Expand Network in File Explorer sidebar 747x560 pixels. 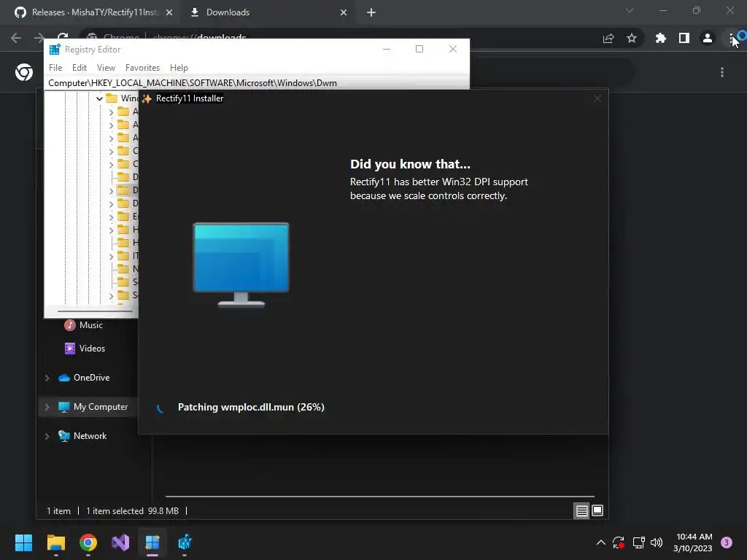click(47, 436)
